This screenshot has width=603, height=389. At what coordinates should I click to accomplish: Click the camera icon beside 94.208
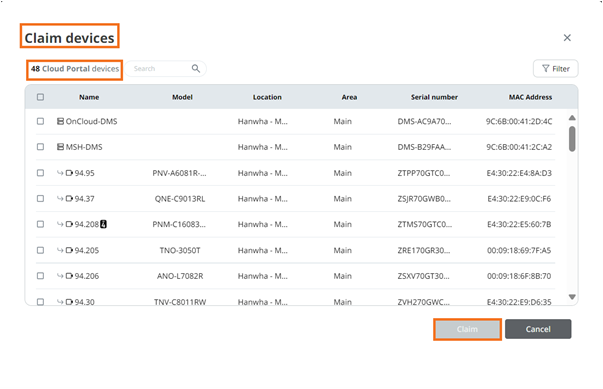tap(69, 224)
